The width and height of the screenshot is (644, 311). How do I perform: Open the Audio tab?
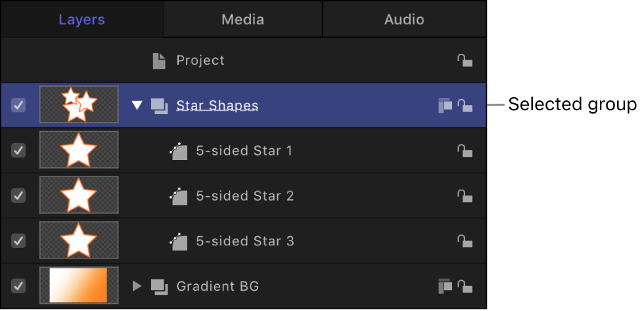tap(404, 20)
